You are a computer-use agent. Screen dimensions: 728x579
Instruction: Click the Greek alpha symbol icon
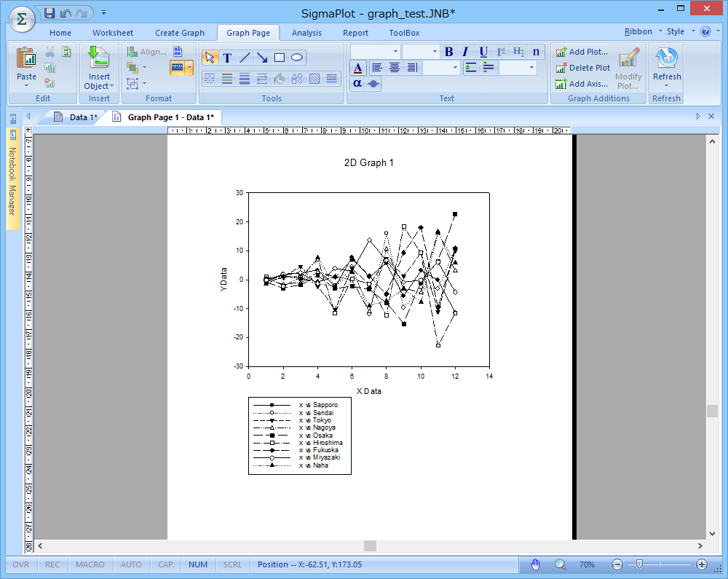357,83
